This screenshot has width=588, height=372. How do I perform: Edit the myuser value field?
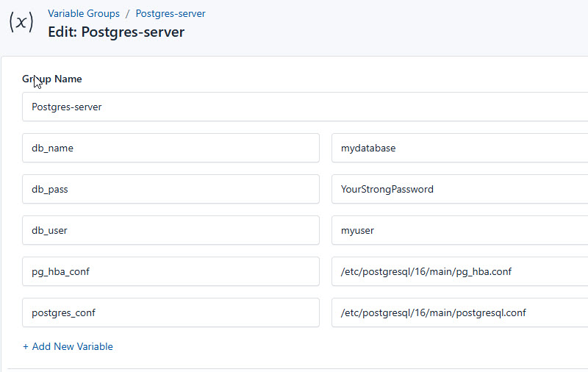460,230
